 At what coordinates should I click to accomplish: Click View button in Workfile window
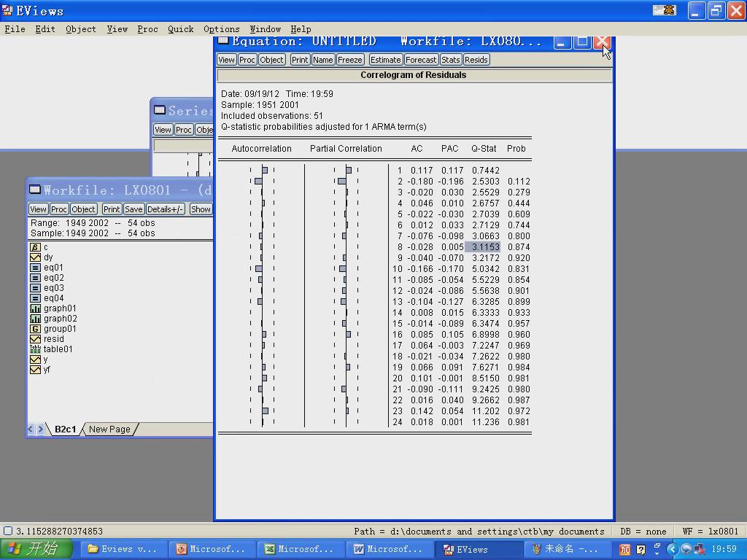(x=38, y=209)
